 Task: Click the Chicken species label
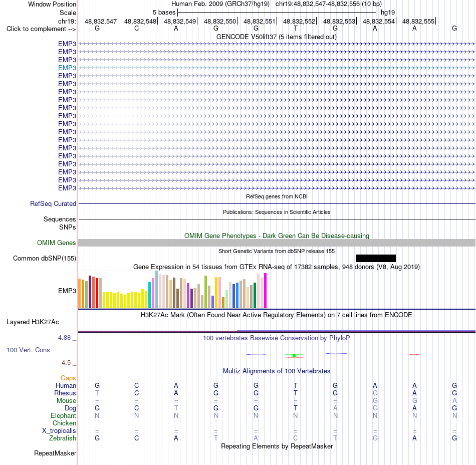[64, 423]
